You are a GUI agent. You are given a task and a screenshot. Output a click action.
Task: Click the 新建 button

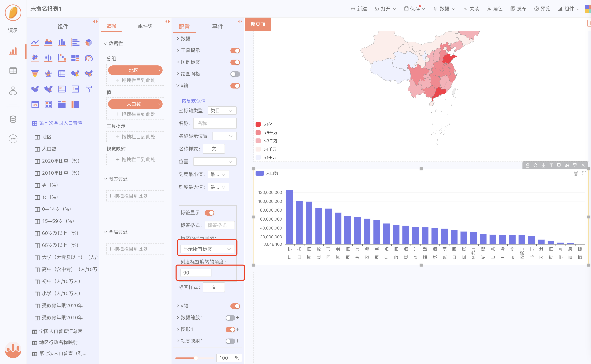pyautogui.click(x=359, y=9)
